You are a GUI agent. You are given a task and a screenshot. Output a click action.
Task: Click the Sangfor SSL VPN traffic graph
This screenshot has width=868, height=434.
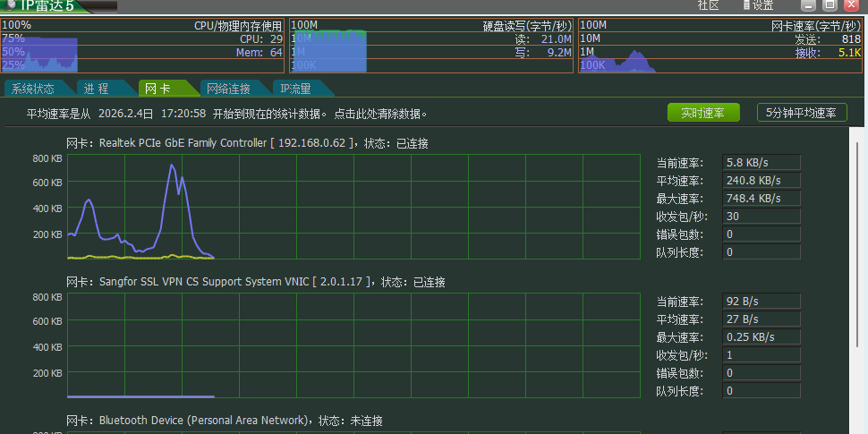[353, 345]
